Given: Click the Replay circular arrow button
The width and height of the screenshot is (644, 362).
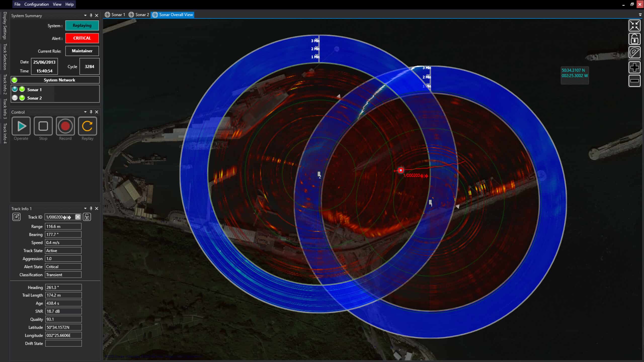Looking at the screenshot, I should pos(87,126).
